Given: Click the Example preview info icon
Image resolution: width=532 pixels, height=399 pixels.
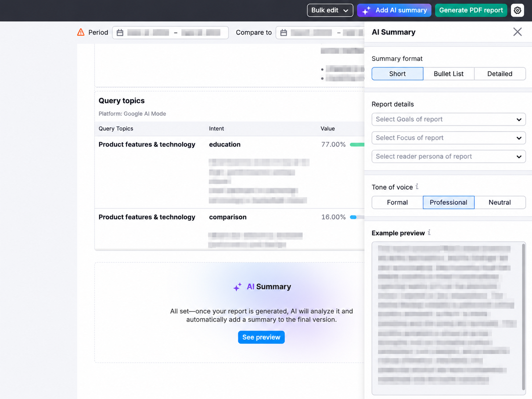Looking at the screenshot, I should click(x=429, y=233).
